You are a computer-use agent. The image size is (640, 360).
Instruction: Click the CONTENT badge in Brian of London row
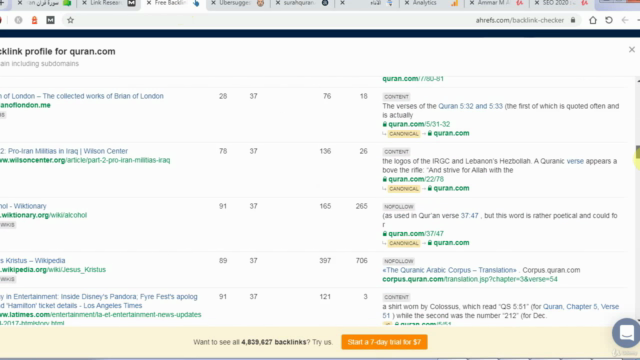pos(396,97)
